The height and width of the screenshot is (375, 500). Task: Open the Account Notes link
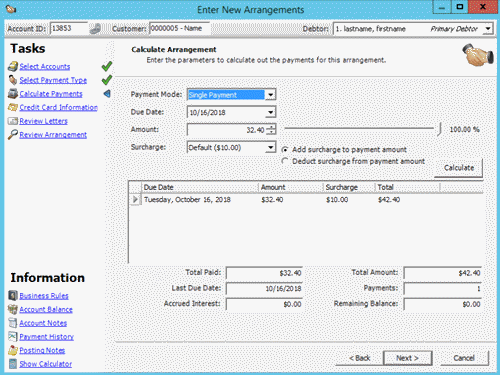coord(43,323)
